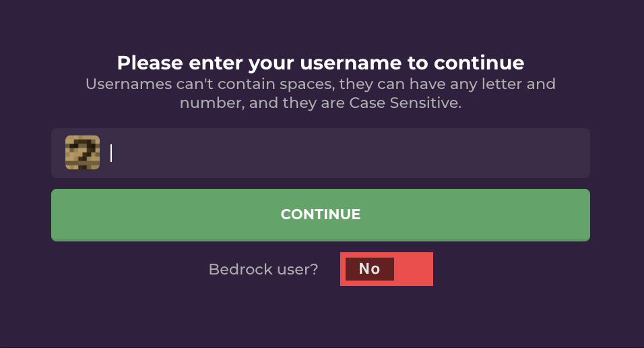Click the "Bedrock user?" label
644x348 pixels.
(x=263, y=269)
